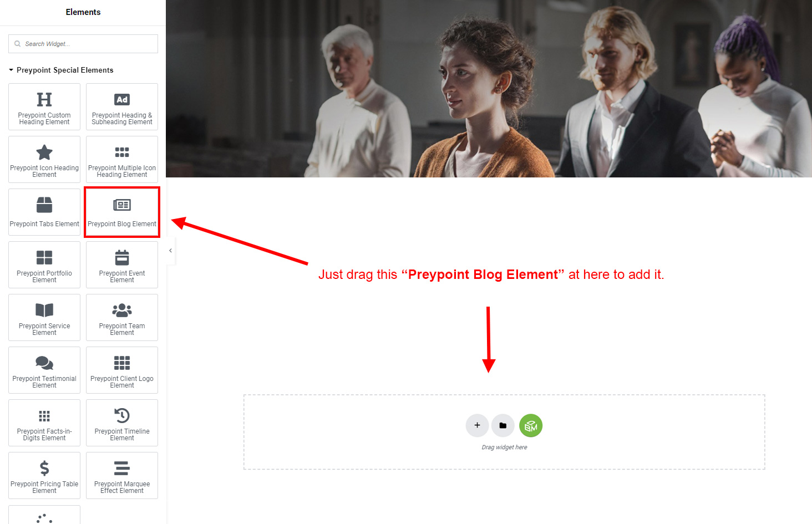Pick the Preypoint Event Element calendar icon
The image size is (812, 524).
point(122,258)
